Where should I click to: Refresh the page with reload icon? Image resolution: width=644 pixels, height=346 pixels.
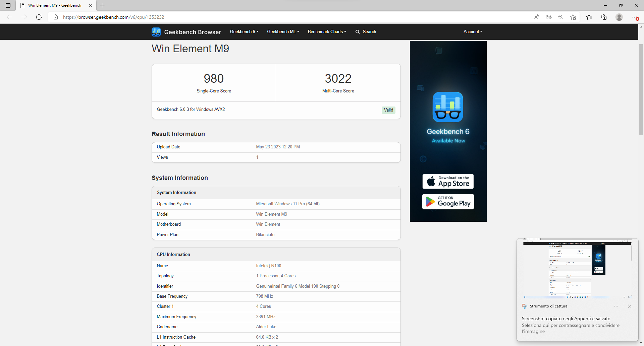(39, 17)
